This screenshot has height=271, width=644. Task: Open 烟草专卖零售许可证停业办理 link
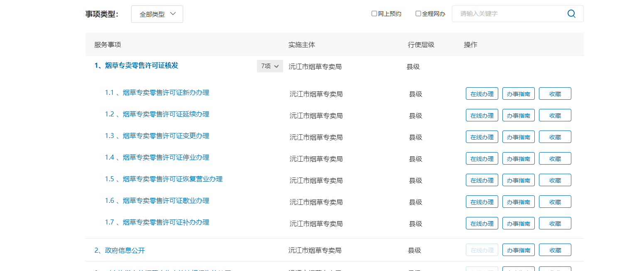tap(166, 157)
